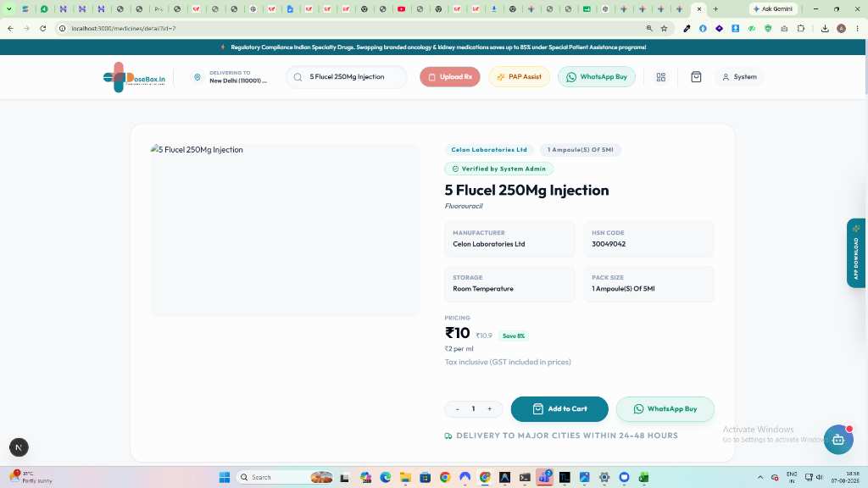Open the Delivering To New Delhi selector
The width and height of the screenshot is (868, 488).
click(x=231, y=77)
